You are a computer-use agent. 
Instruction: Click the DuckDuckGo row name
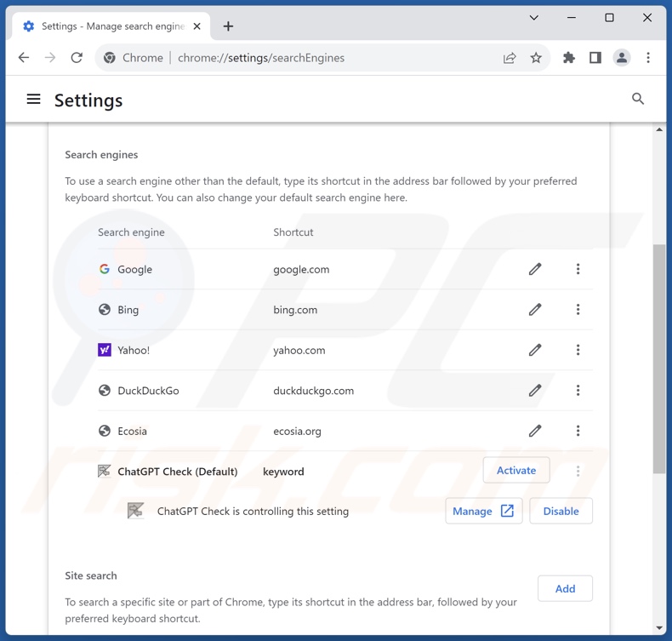click(148, 390)
